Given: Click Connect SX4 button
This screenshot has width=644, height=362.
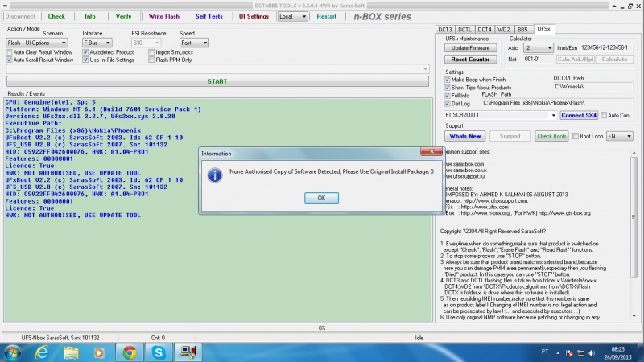Looking at the screenshot, I should [x=579, y=115].
